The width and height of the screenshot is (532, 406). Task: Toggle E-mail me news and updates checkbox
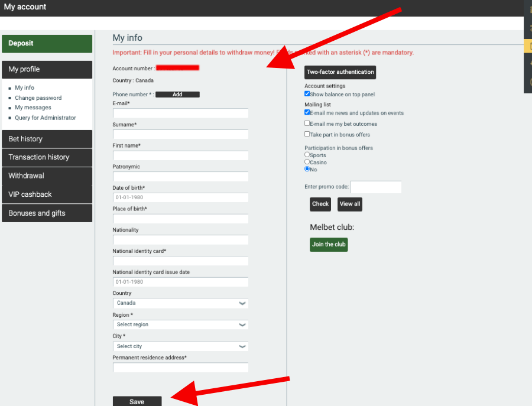click(x=307, y=112)
